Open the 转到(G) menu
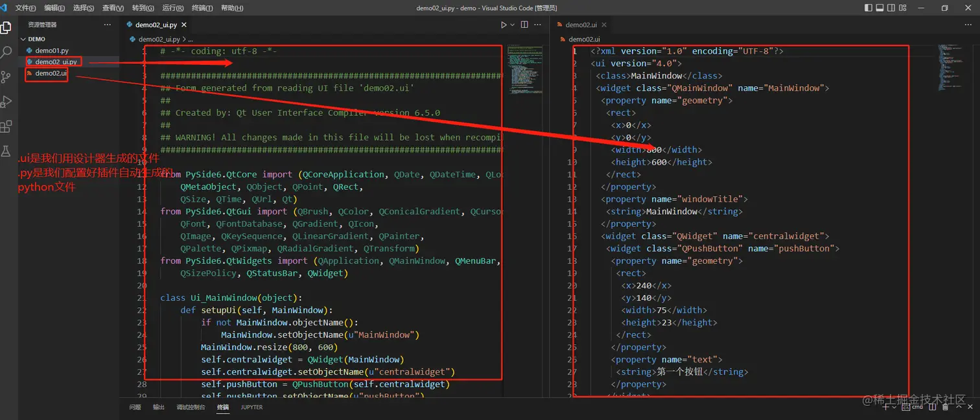 tap(143, 8)
